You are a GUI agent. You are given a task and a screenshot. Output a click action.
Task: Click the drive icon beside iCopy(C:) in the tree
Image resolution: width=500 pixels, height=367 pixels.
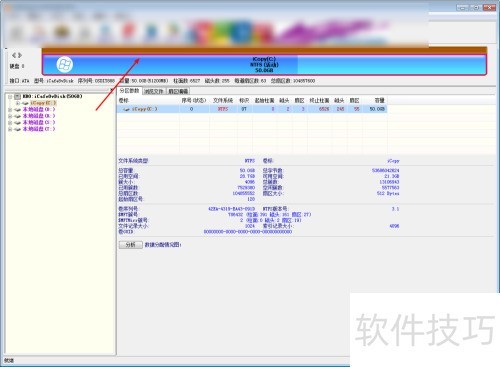(x=25, y=103)
